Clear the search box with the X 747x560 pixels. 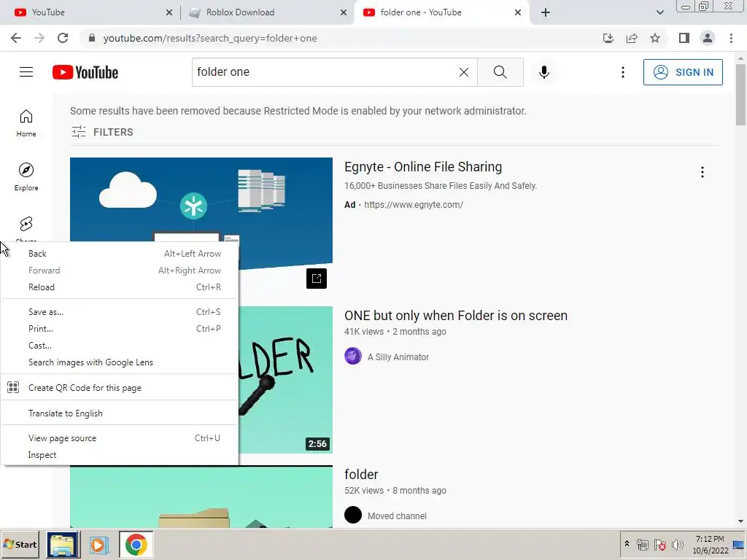463,72
